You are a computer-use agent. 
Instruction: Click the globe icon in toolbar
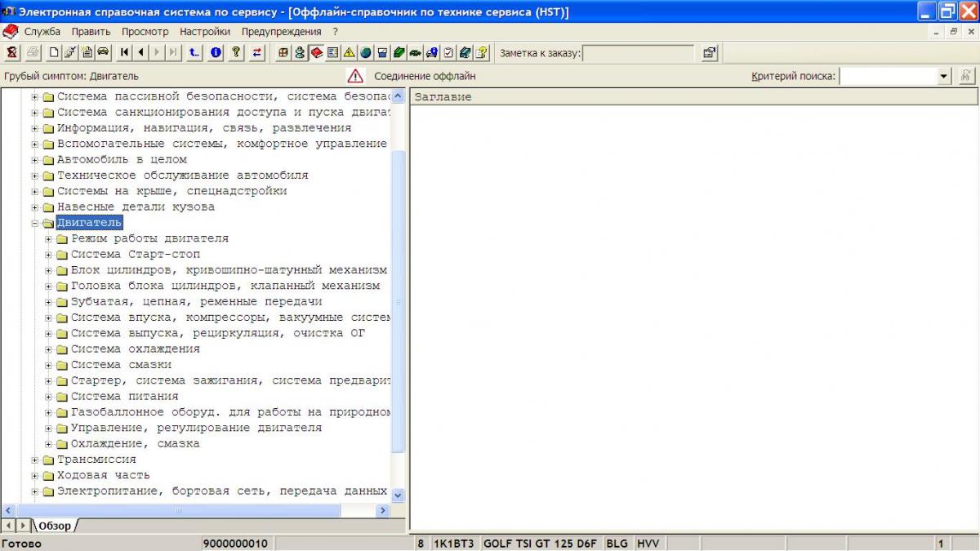point(366,52)
